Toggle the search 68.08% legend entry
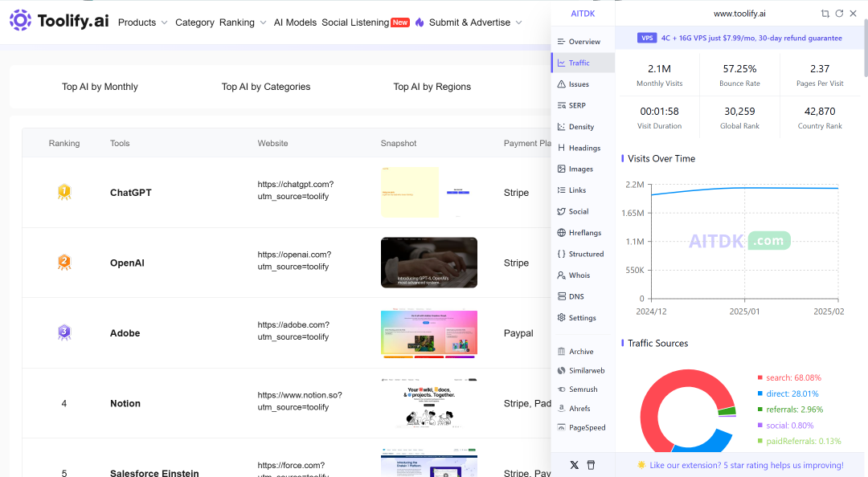Viewport: 868px width, 477px height. [789, 377]
